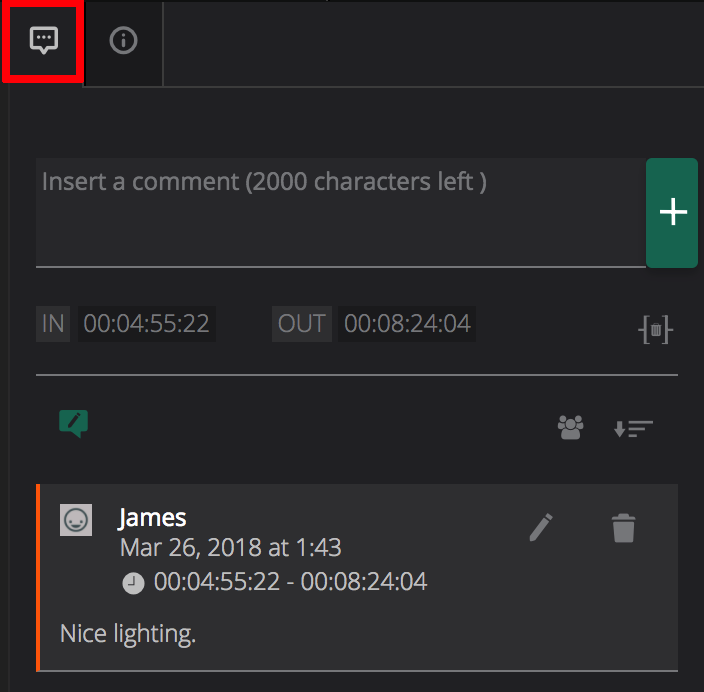
Task: Jump to comment timecode range 00:04:55:22 - 00:08:24:04
Action: [x=290, y=582]
